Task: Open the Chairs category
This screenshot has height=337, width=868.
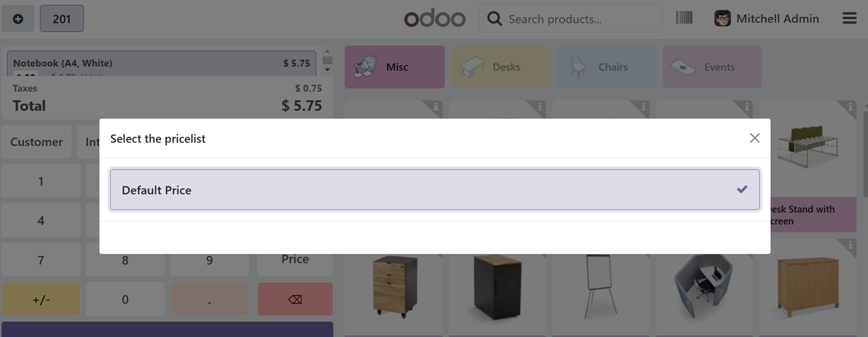Action: (x=606, y=67)
